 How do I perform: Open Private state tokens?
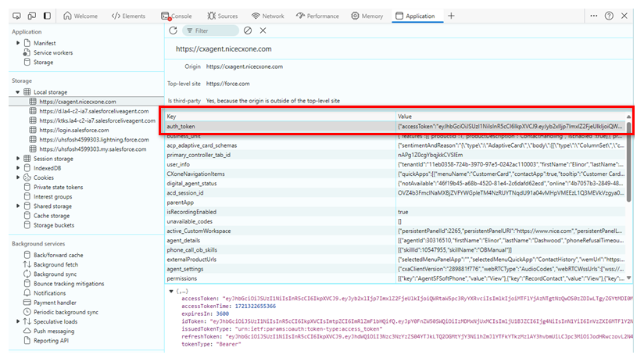coord(58,187)
